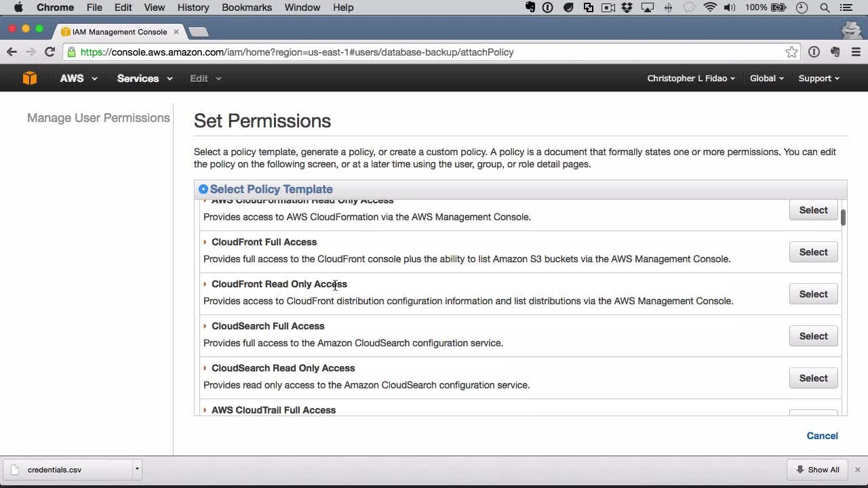Select the CloudSearch Read Only Access policy
The height and width of the screenshot is (488, 868).
813,378
